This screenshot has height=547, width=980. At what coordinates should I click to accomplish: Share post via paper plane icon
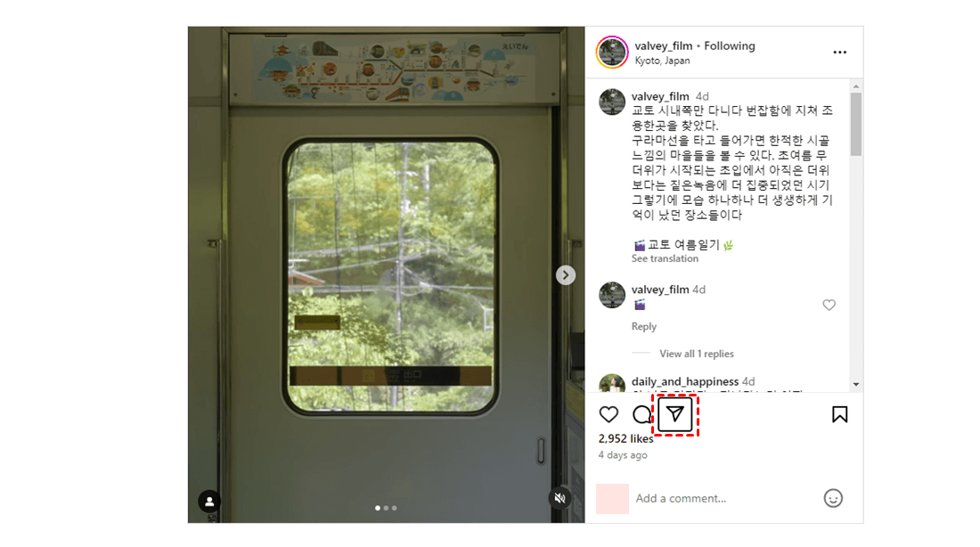(x=675, y=414)
